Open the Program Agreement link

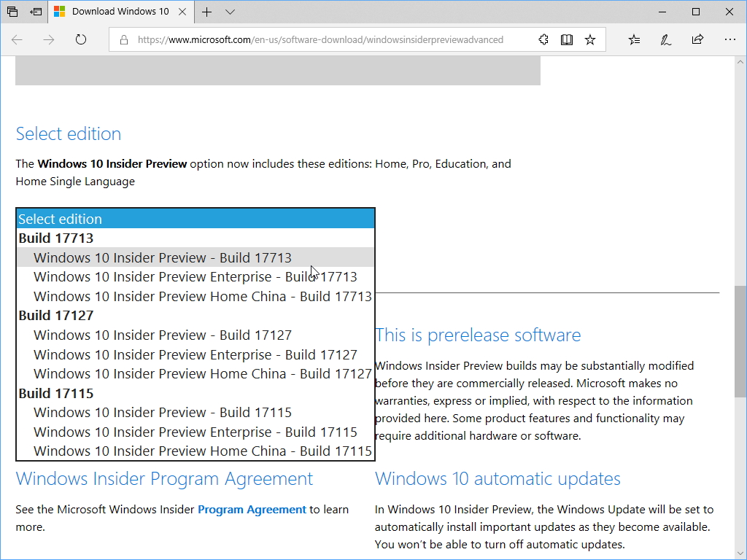(x=252, y=510)
